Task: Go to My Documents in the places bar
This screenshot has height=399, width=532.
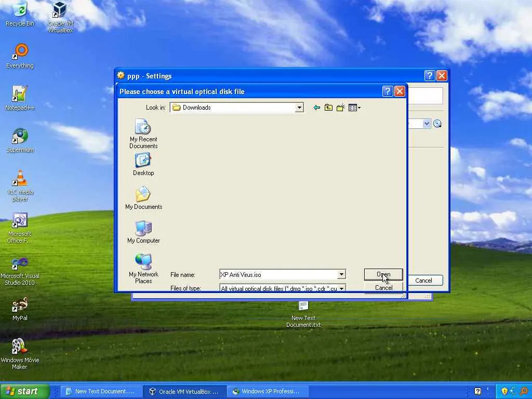Action: coord(143,198)
